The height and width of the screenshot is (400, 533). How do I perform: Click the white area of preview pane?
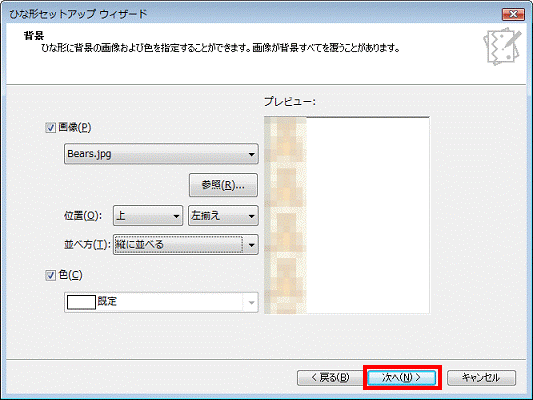[x=368, y=215]
